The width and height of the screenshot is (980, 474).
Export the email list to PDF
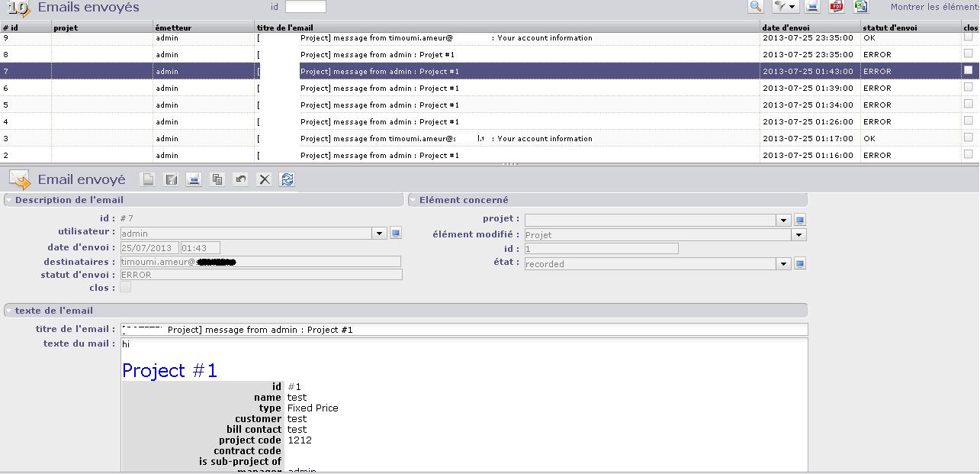(837, 7)
